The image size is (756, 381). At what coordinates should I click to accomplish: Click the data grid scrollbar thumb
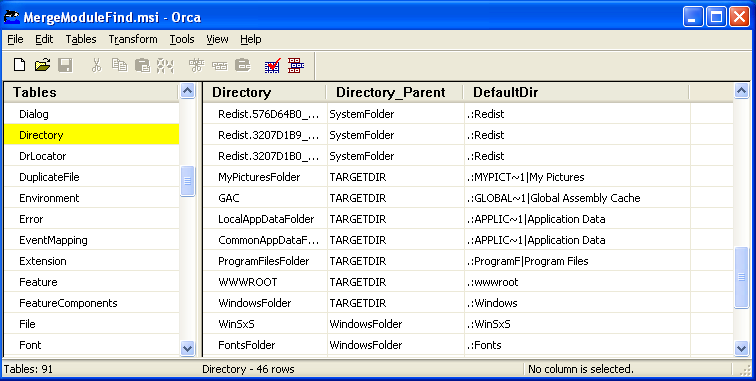[x=741, y=277]
